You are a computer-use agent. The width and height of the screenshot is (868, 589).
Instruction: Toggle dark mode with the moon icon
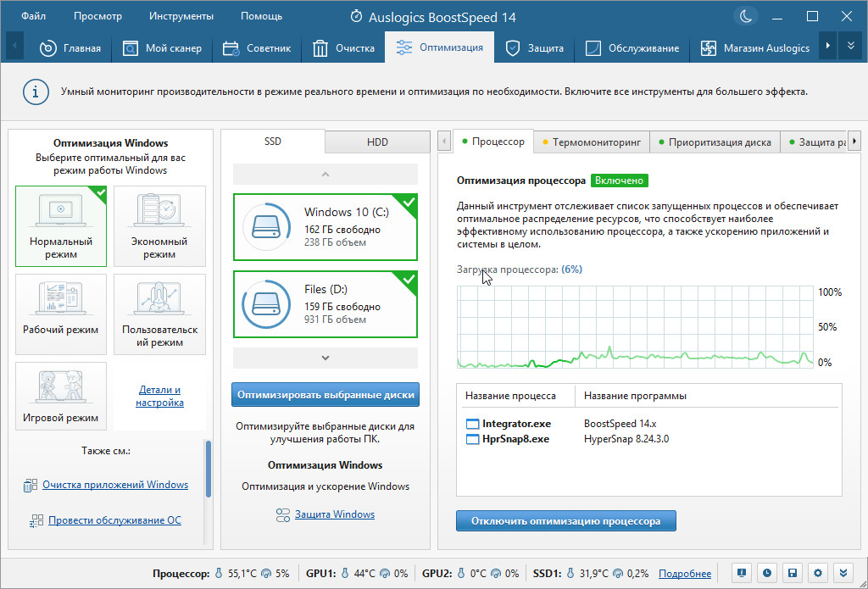pos(746,17)
